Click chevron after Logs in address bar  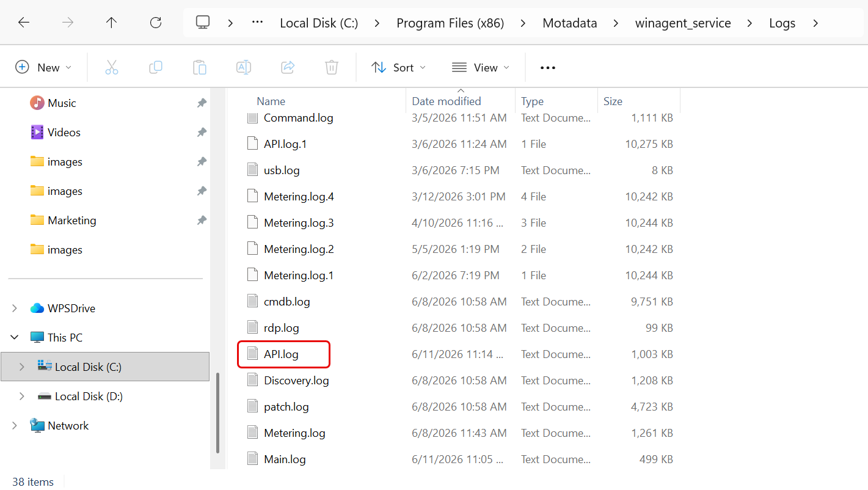point(815,23)
